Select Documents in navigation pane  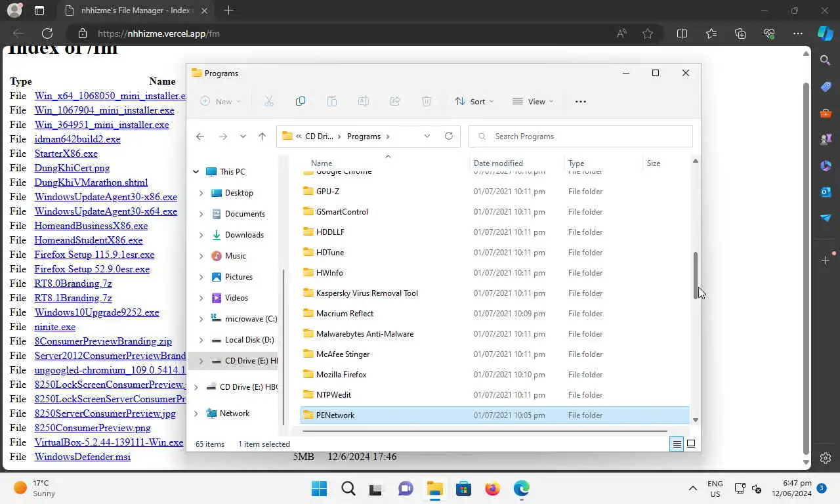245,214
